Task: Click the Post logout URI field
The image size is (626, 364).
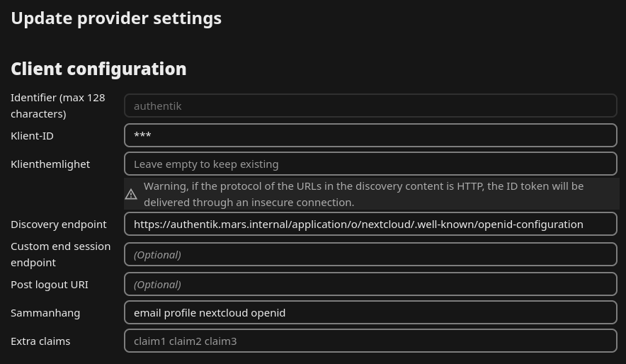Action: coord(370,284)
